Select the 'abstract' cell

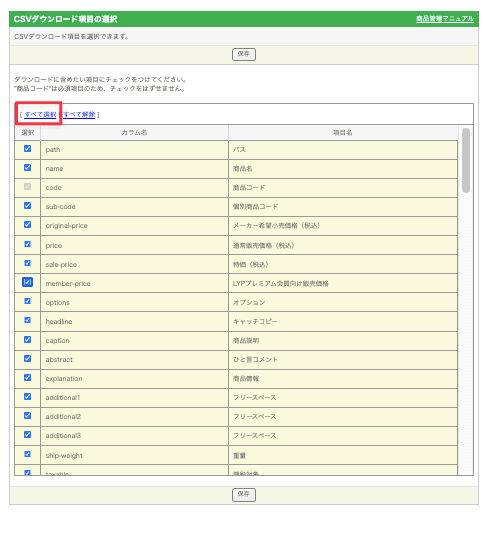(134, 360)
